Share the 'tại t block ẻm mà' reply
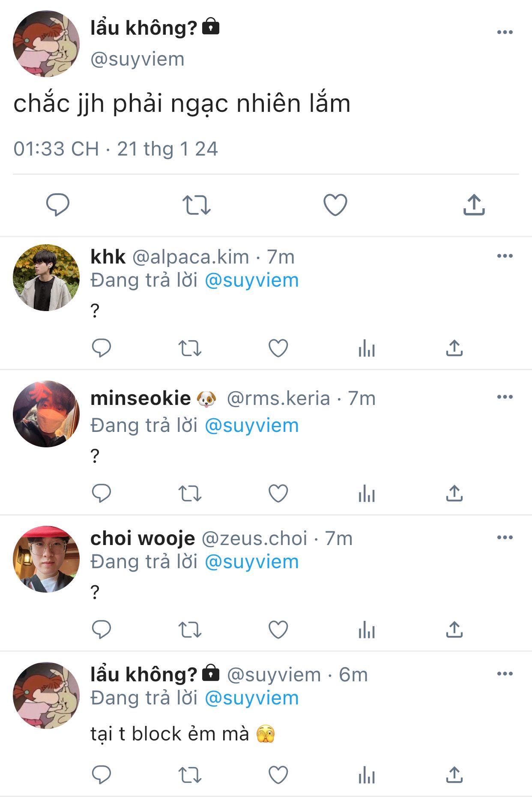The width and height of the screenshot is (532, 797). 454,775
